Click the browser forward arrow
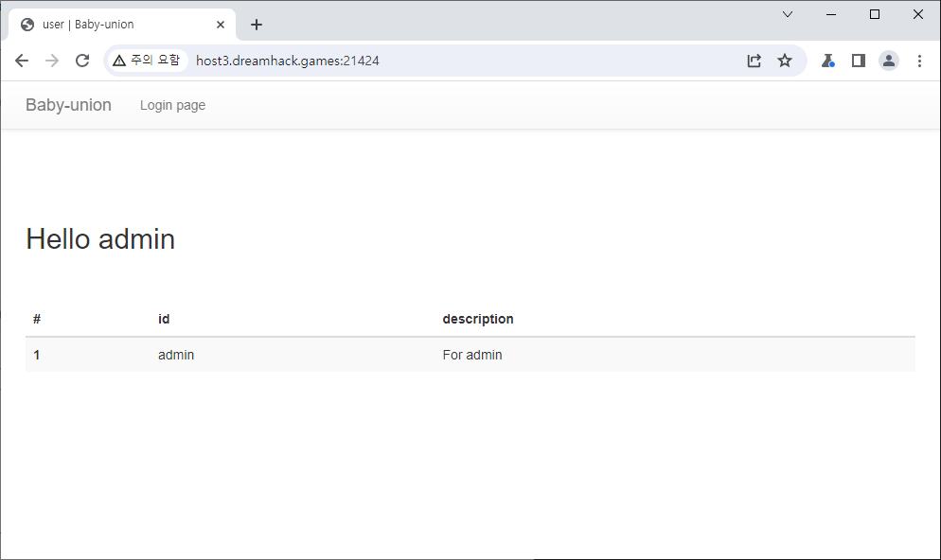The image size is (941, 560). (52, 61)
